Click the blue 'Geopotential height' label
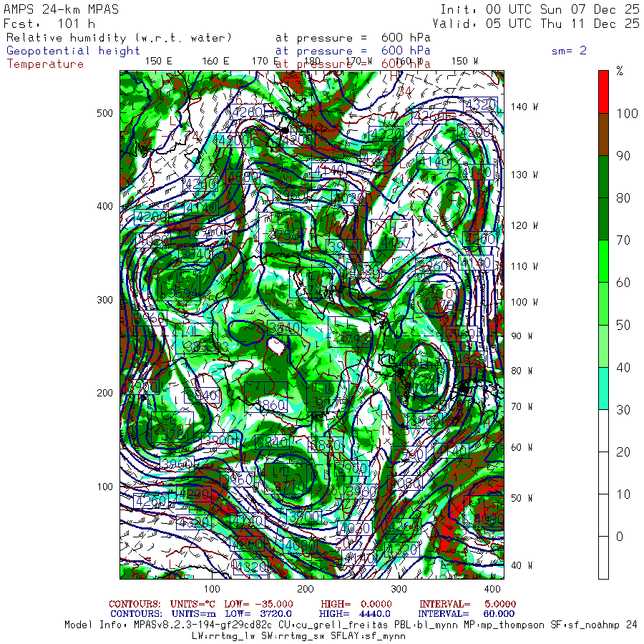Image resolution: width=644 pixels, height=644 pixels. click(x=73, y=51)
